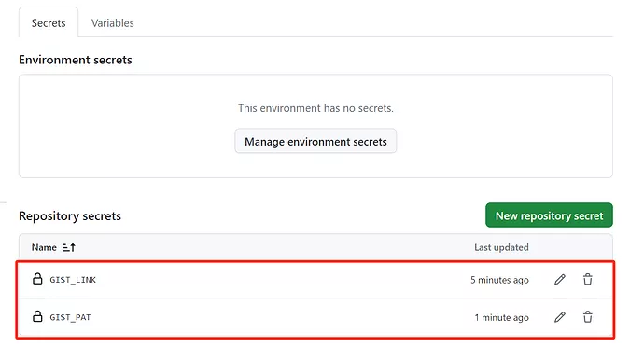
Task: Open the GIST_PAT secret name
Action: [x=70, y=317]
